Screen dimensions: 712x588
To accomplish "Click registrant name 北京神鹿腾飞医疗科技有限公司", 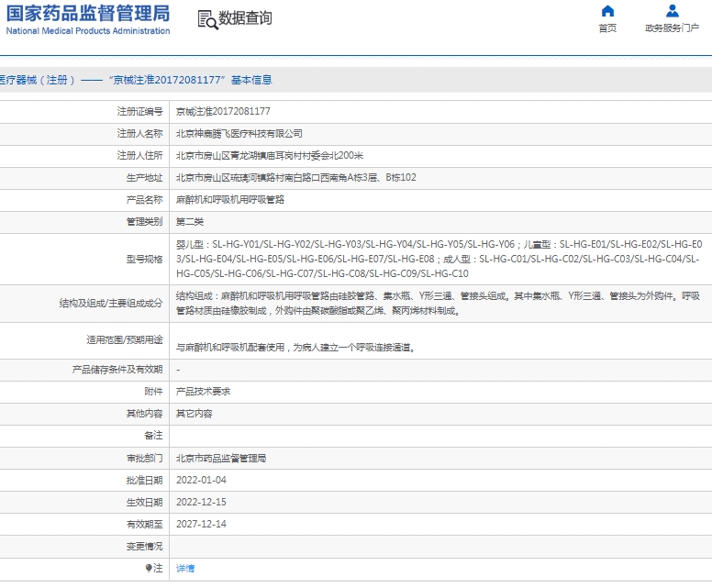I will click(x=239, y=134).
